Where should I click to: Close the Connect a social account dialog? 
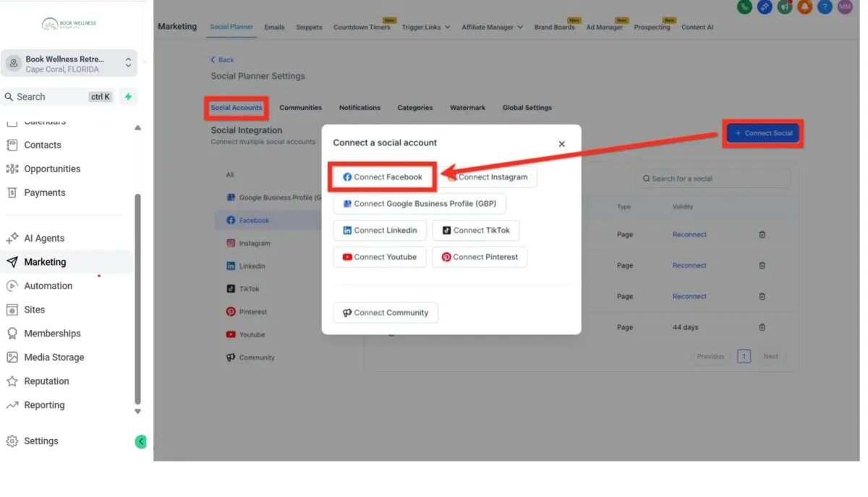click(561, 144)
